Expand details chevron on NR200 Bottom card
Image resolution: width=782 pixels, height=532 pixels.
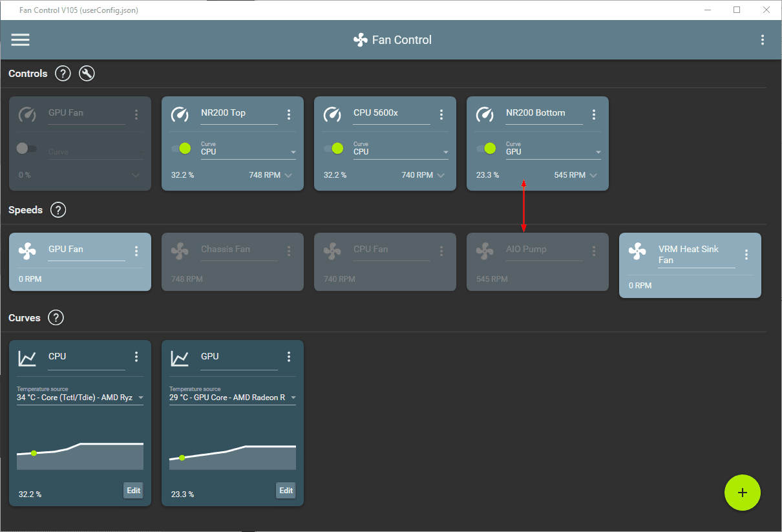pyautogui.click(x=593, y=175)
